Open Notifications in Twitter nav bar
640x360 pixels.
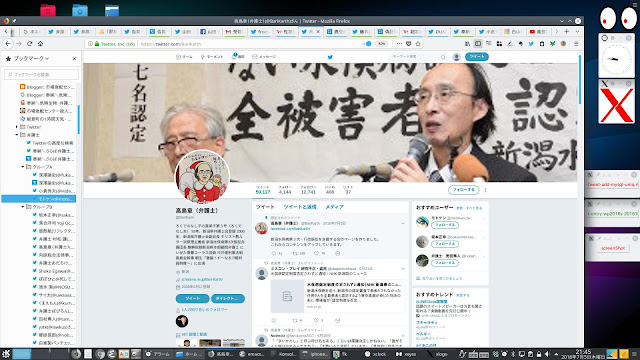238,57
